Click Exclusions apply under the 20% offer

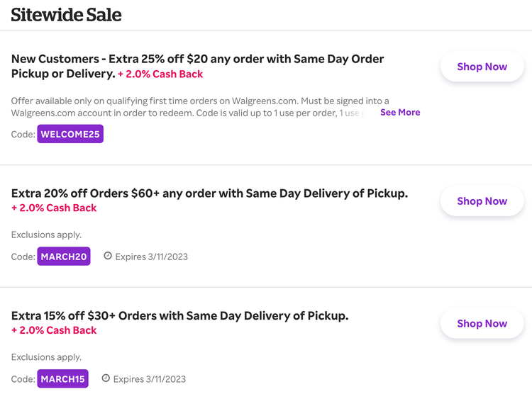pos(46,235)
